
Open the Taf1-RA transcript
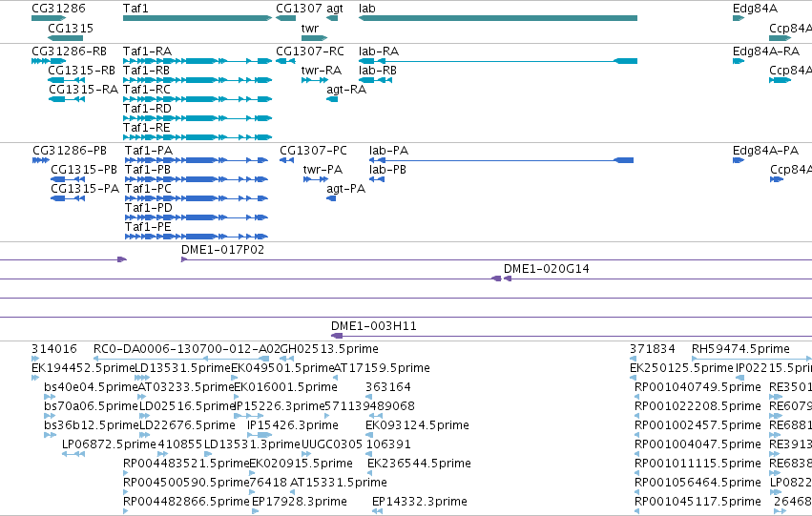(x=198, y=61)
